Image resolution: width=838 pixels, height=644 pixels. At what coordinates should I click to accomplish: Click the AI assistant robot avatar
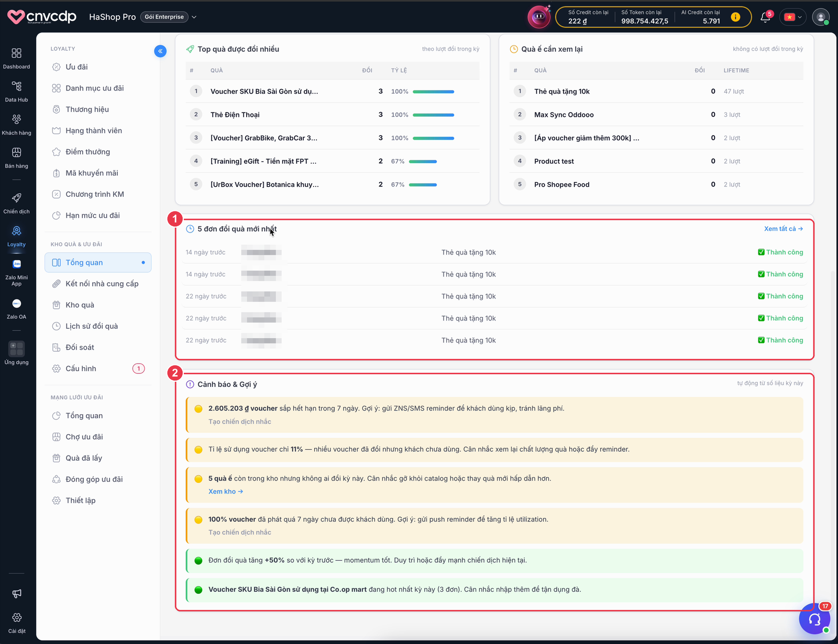pos(539,17)
